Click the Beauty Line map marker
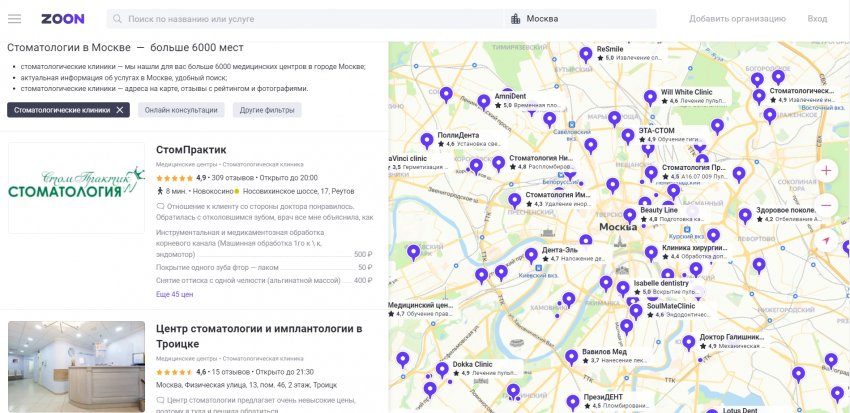 pyautogui.click(x=629, y=214)
